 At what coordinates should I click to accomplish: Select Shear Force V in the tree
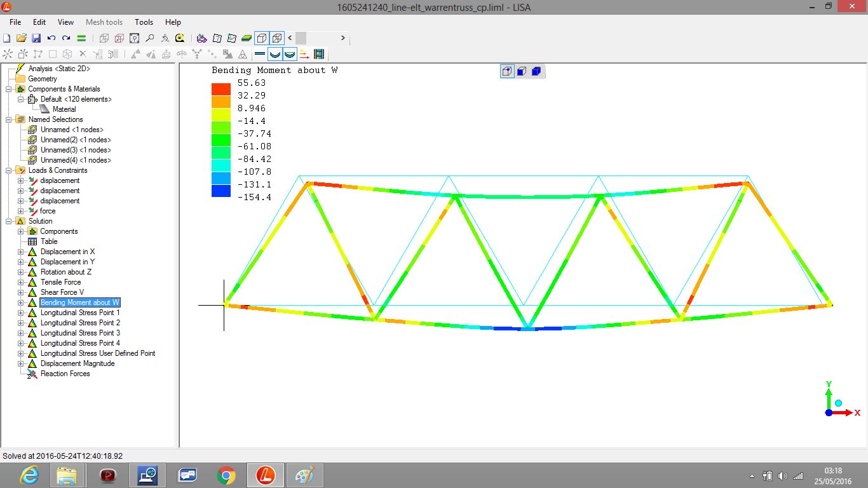(x=62, y=292)
